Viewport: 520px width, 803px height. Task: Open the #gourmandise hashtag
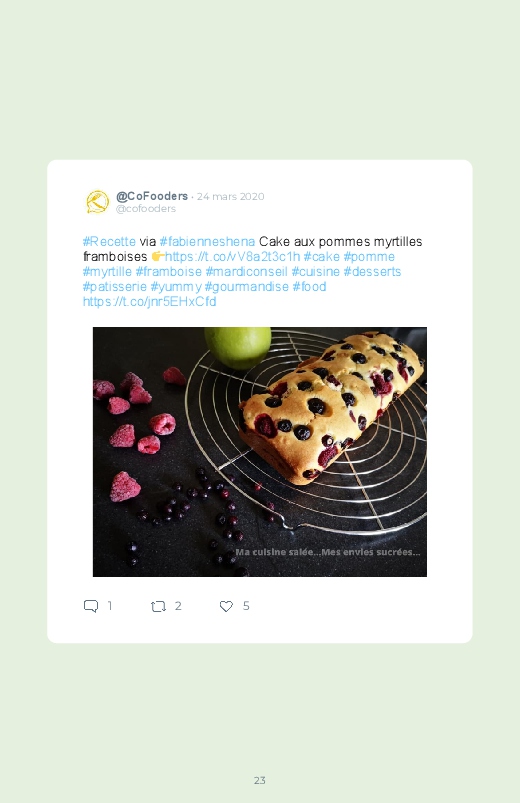[x=246, y=286]
